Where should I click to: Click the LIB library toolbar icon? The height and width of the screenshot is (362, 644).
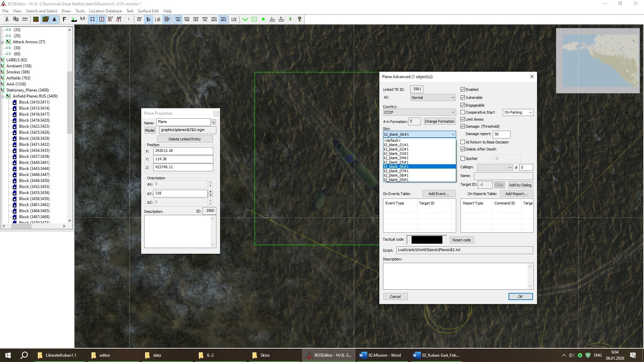point(157,19)
